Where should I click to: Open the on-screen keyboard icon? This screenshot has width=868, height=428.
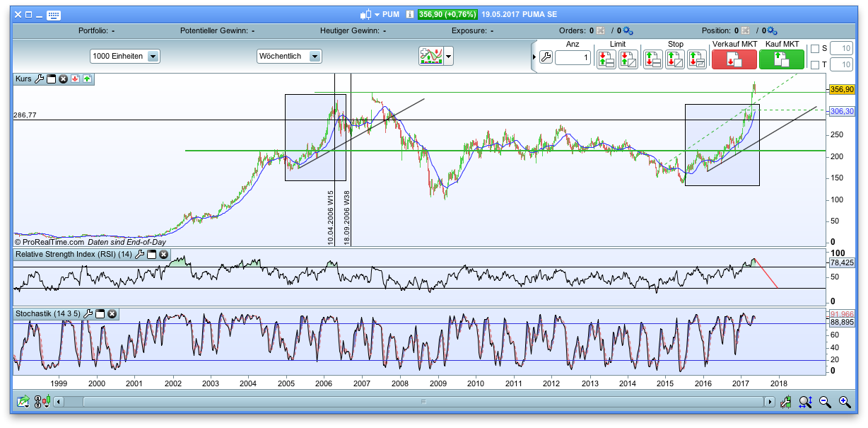(x=53, y=15)
